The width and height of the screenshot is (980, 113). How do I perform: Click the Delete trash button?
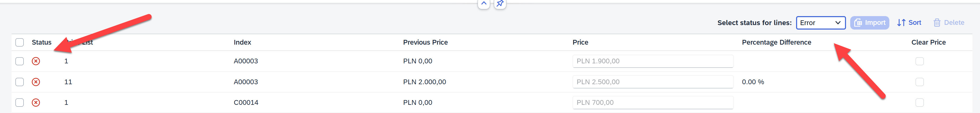pos(949,23)
